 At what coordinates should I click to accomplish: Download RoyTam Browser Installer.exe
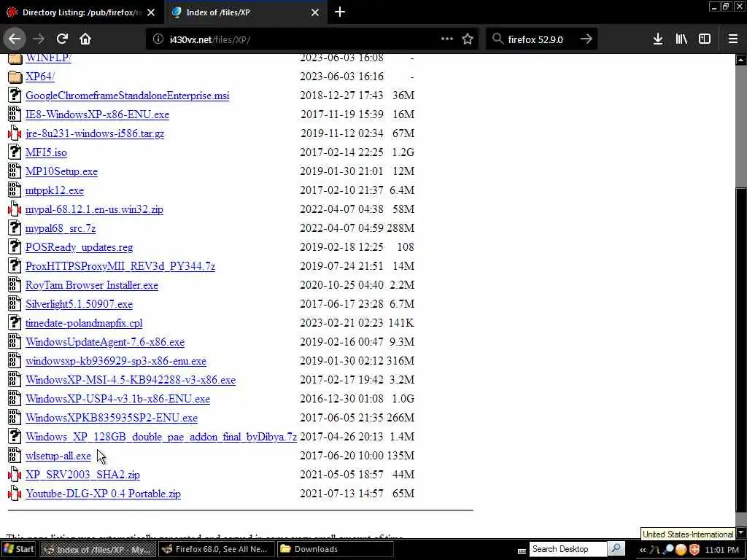tap(92, 285)
